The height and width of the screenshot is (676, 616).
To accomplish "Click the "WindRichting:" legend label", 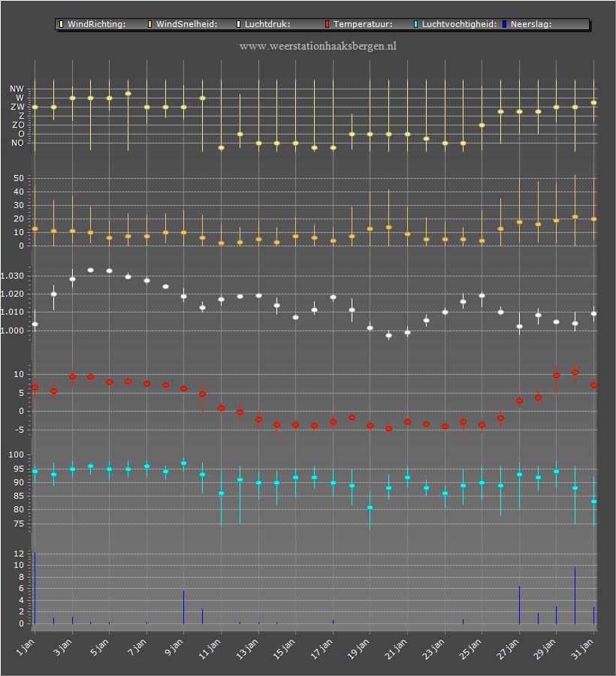I will click(x=97, y=24).
